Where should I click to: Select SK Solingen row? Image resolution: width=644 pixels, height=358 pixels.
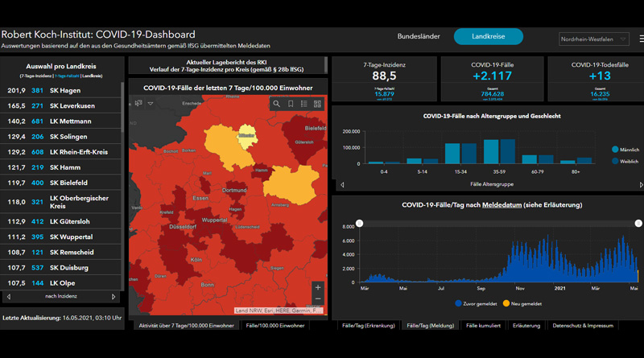tap(61, 136)
